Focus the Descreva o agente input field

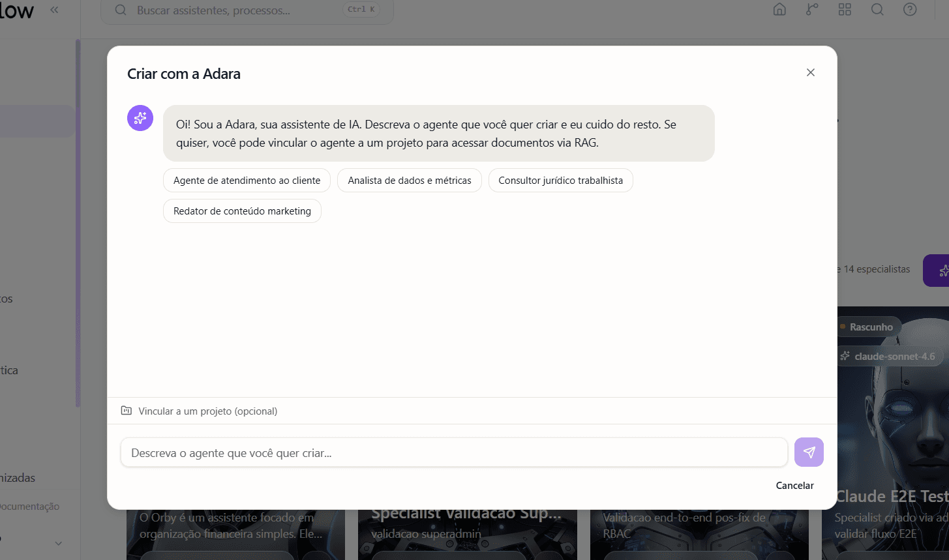(454, 452)
